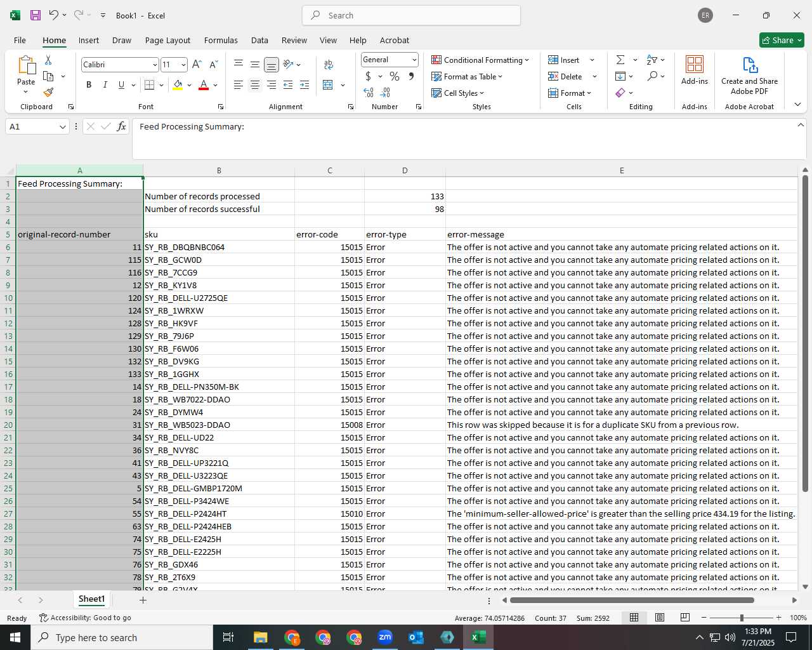Toggle bottom vertical alignment

click(x=272, y=64)
